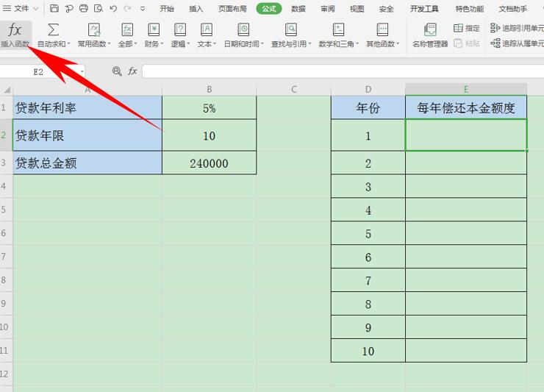Select the Formulas (公式) tab
Image resolution: width=544 pixels, height=392 pixels.
269,9
